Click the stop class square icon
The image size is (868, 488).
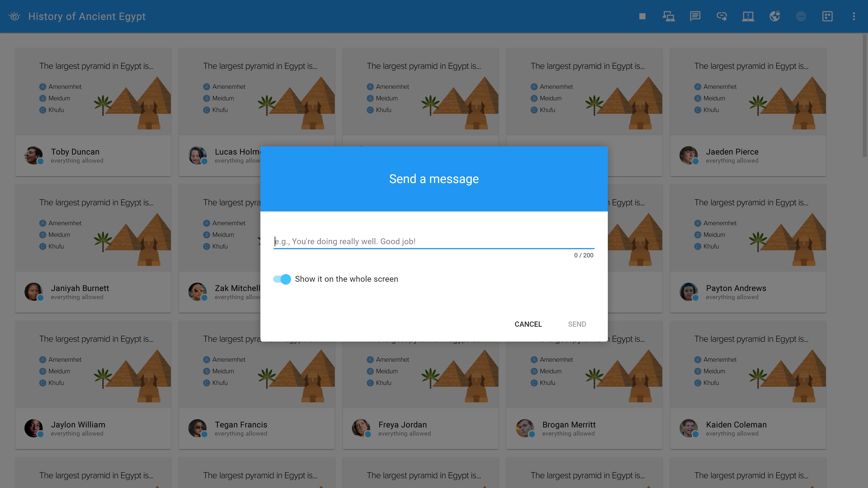tap(642, 16)
